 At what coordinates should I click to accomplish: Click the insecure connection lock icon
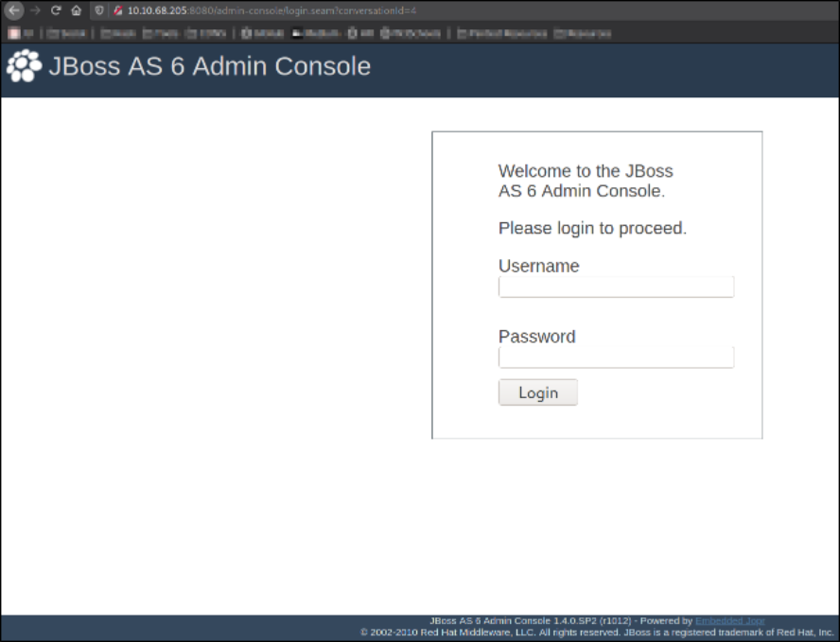click(118, 10)
